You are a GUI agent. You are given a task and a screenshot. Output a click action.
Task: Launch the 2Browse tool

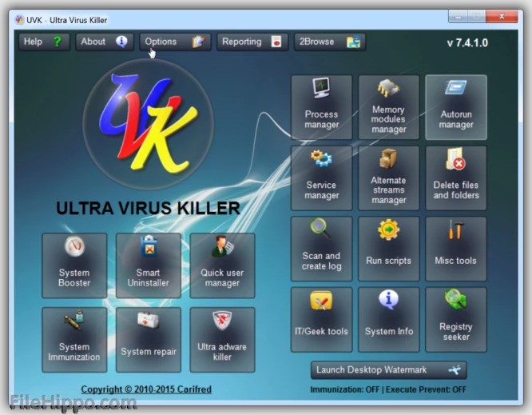(330, 42)
